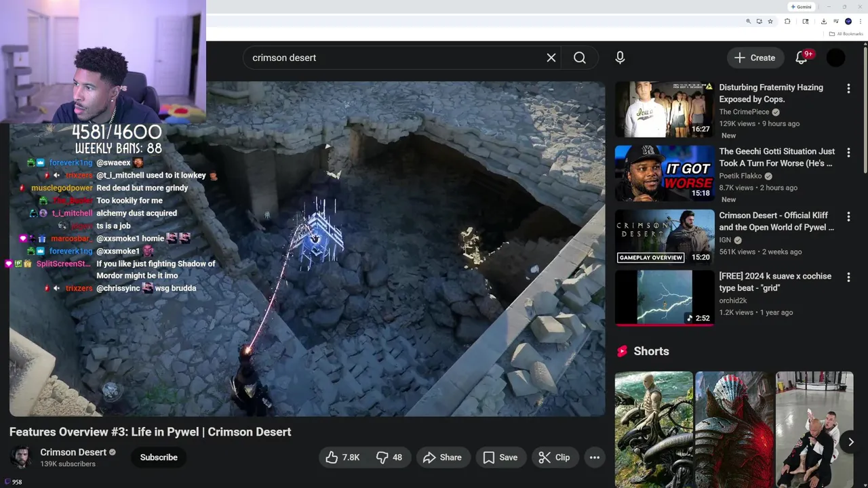Save the video to a playlist

(500, 457)
